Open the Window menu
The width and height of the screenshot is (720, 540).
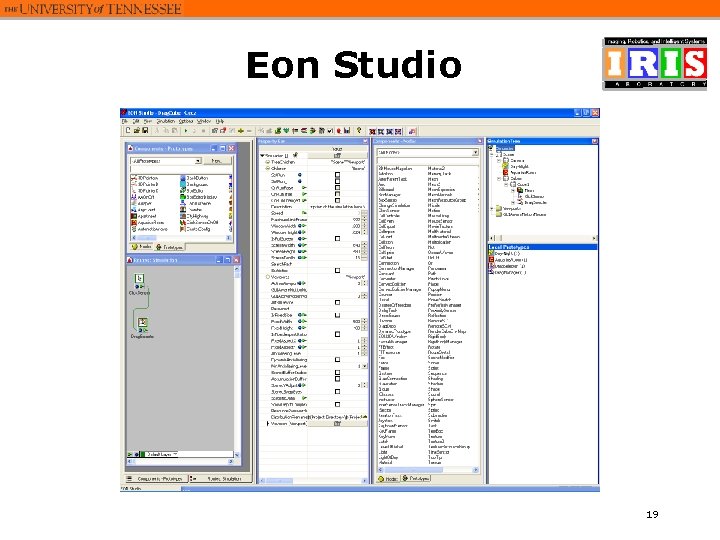click(204, 121)
